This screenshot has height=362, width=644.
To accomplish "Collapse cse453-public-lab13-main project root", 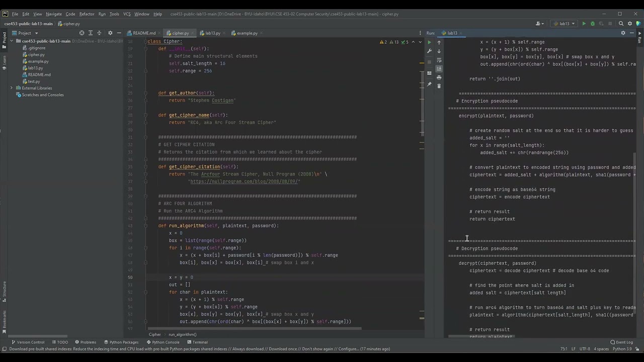I will coord(12,41).
